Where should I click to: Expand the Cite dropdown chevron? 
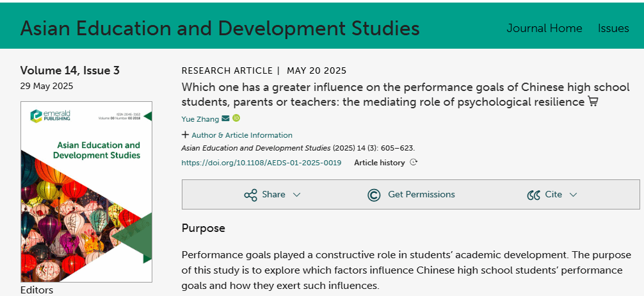(x=573, y=195)
